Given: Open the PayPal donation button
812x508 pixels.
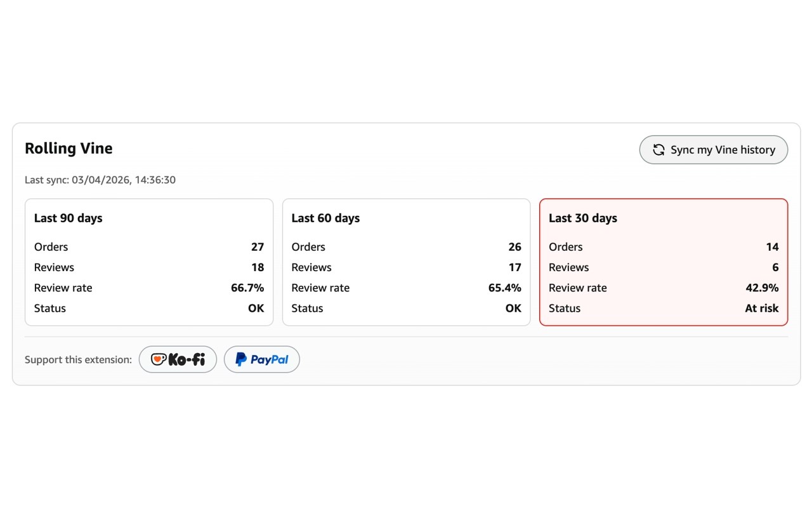Looking at the screenshot, I should click(262, 359).
